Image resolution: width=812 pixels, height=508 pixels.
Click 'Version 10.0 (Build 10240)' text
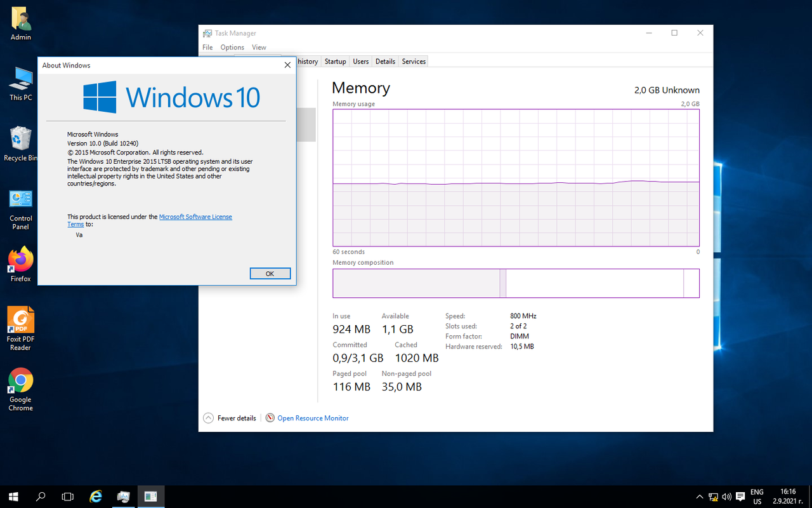click(103, 144)
